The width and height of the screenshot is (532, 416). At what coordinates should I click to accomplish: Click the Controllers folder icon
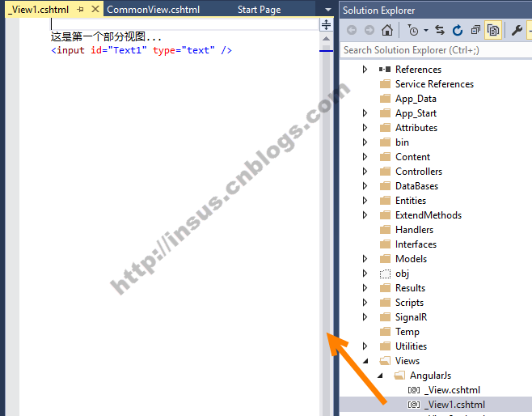[385, 171]
